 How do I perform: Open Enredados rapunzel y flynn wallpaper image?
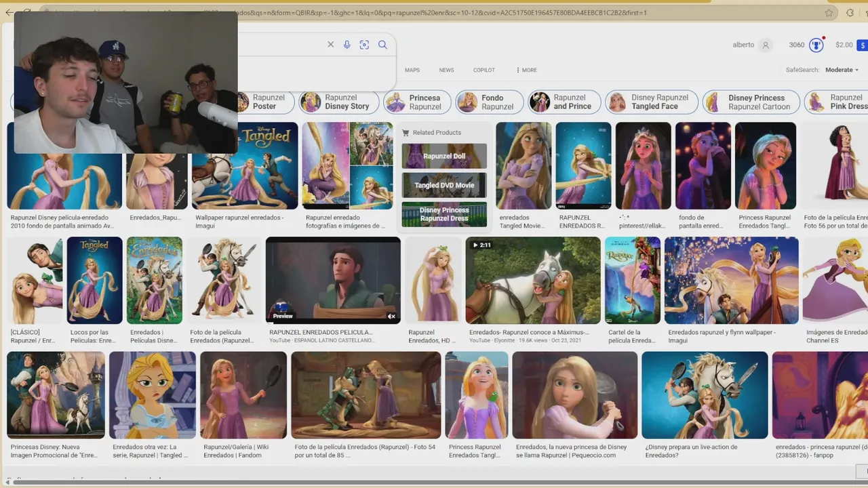(x=732, y=281)
